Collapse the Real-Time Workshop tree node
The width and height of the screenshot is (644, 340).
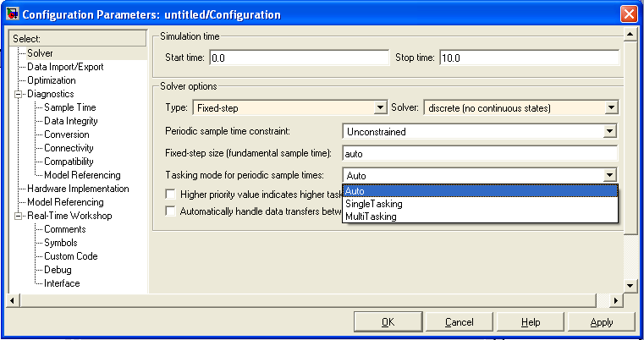tap(18, 216)
